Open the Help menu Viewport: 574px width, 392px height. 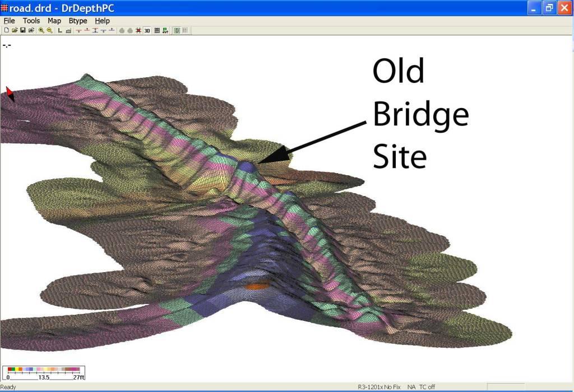(103, 21)
